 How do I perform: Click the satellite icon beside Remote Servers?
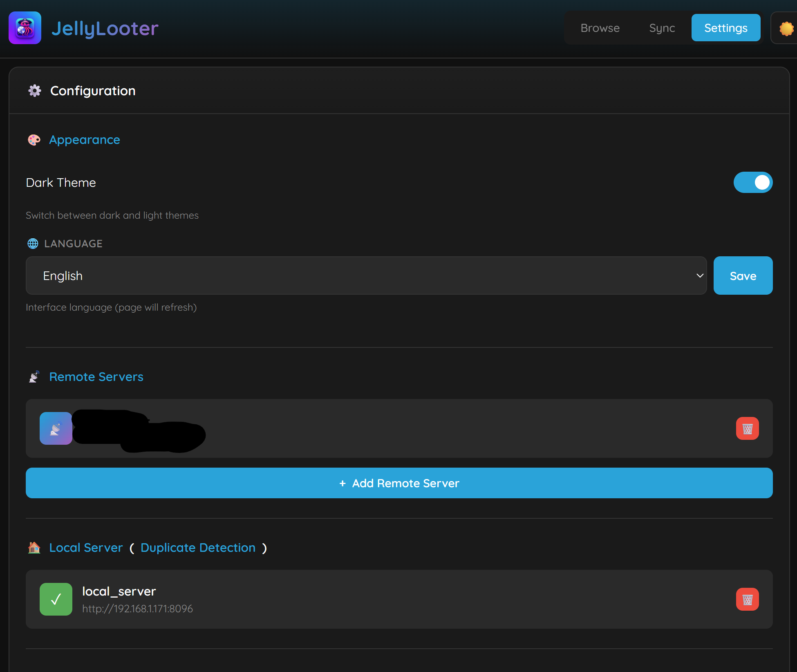(x=34, y=376)
